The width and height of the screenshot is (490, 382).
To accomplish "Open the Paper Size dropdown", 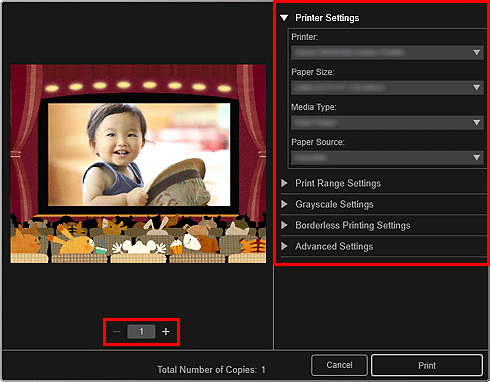I will pyautogui.click(x=387, y=88).
